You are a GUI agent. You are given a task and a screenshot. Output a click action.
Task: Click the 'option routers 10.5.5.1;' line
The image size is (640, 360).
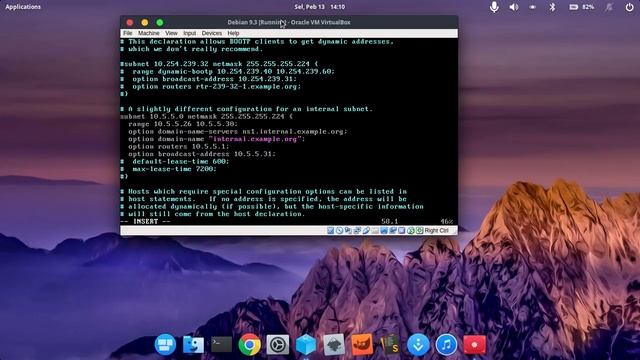(x=179, y=147)
